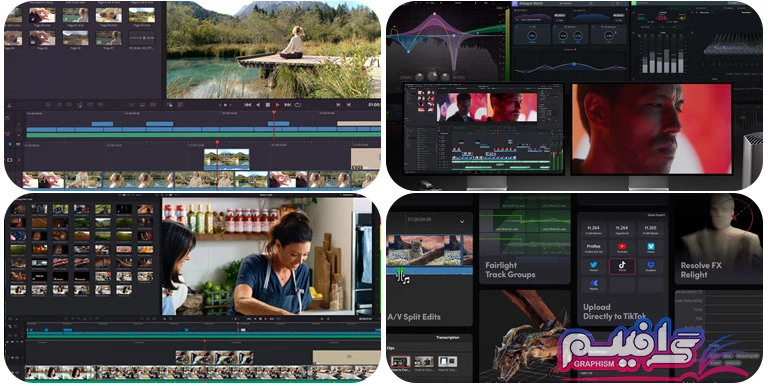Click Quick Export panel title
The width and height of the screenshot is (768, 386).
coord(656,215)
